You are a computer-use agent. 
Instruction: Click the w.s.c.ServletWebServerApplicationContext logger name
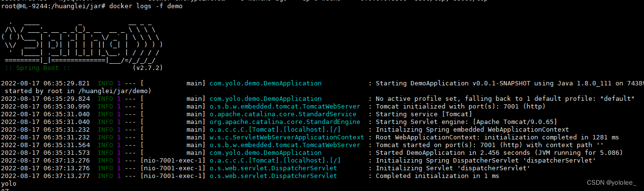click(x=286, y=137)
